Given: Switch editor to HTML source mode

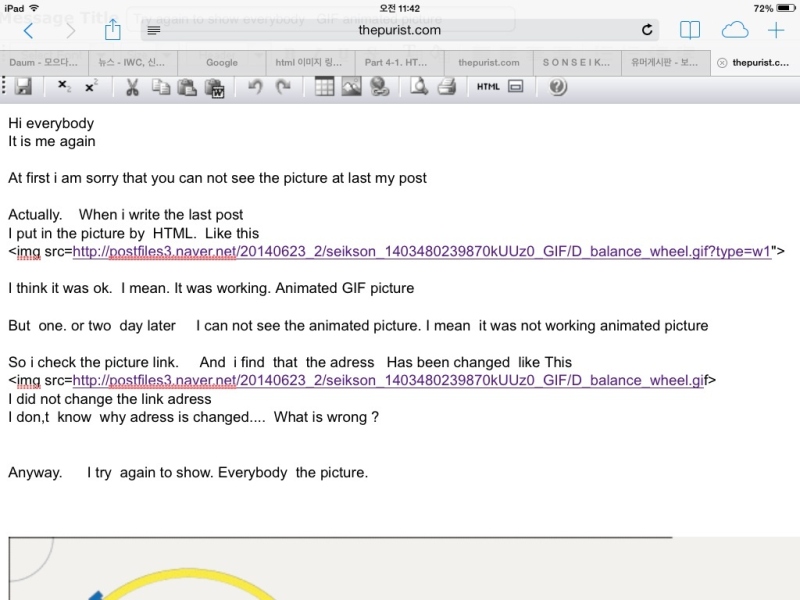Looking at the screenshot, I should (x=488, y=87).
